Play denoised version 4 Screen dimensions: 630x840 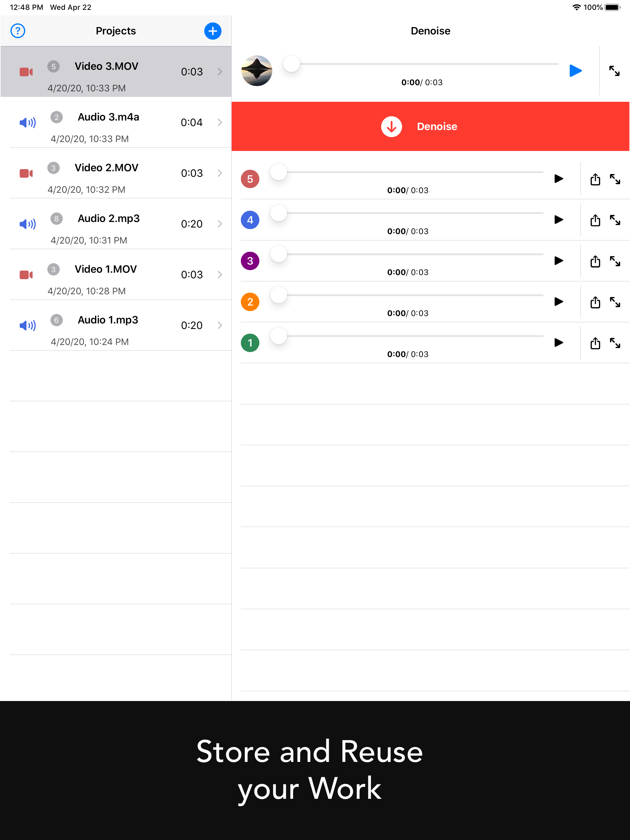click(x=559, y=220)
